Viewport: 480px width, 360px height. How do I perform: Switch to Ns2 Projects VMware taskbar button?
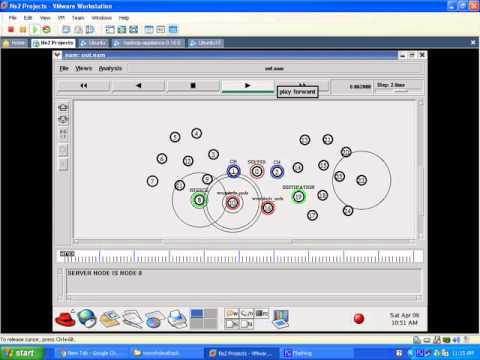(x=242, y=353)
